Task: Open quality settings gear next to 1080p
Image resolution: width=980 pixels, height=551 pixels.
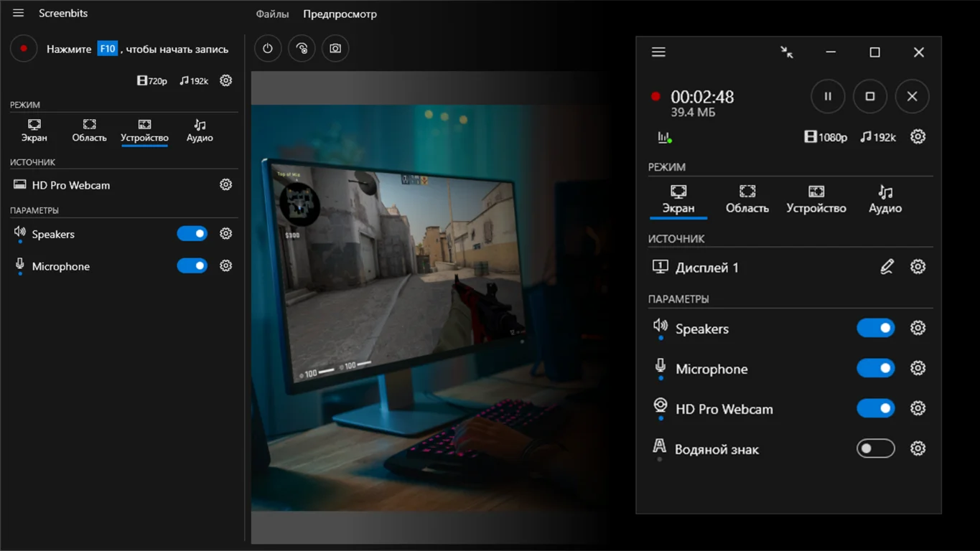Action: click(918, 136)
